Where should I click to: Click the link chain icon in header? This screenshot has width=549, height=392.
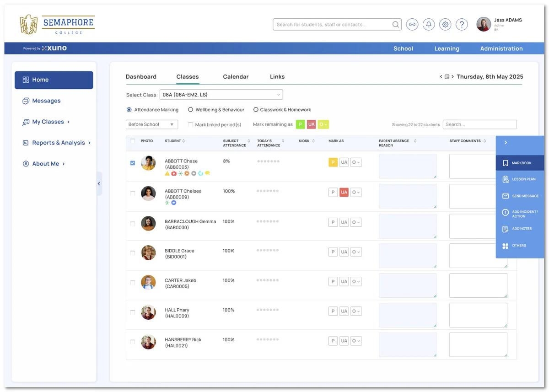412,25
